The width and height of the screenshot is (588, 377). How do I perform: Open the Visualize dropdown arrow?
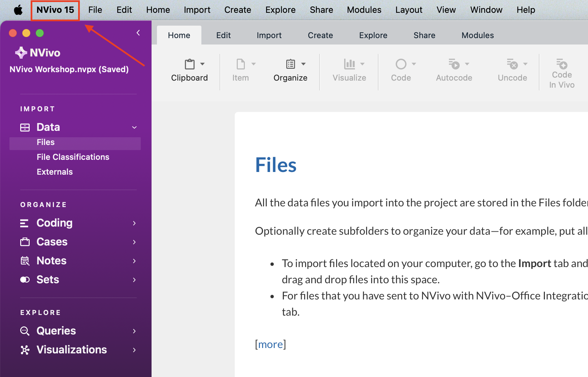[x=362, y=64]
